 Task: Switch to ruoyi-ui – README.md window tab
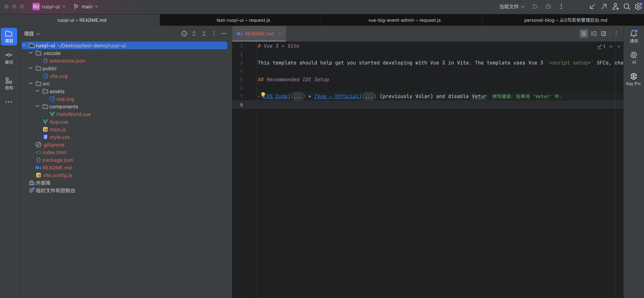point(80,20)
